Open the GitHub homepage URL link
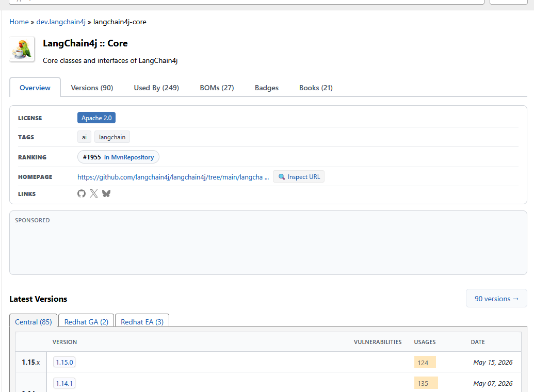Image resolution: width=534 pixels, height=392 pixels. click(173, 177)
